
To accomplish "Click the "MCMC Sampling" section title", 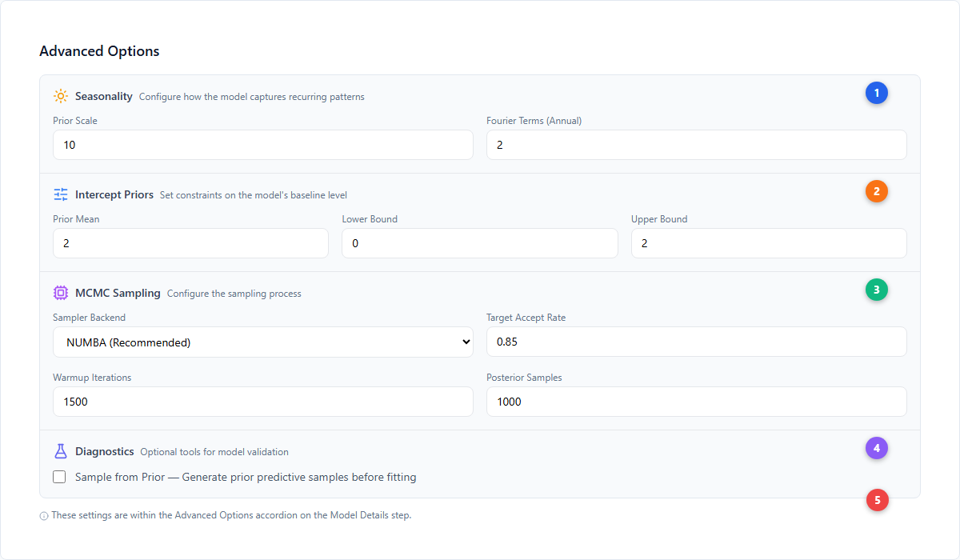I will coord(118,293).
